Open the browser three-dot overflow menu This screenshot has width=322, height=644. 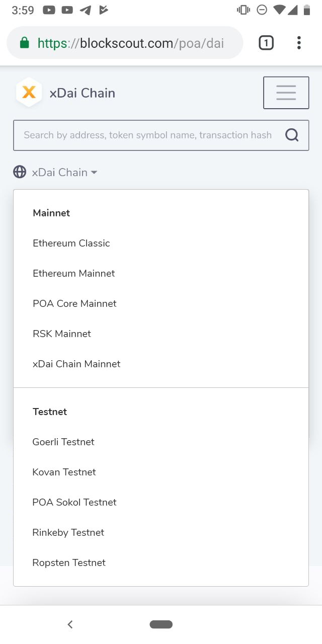299,43
